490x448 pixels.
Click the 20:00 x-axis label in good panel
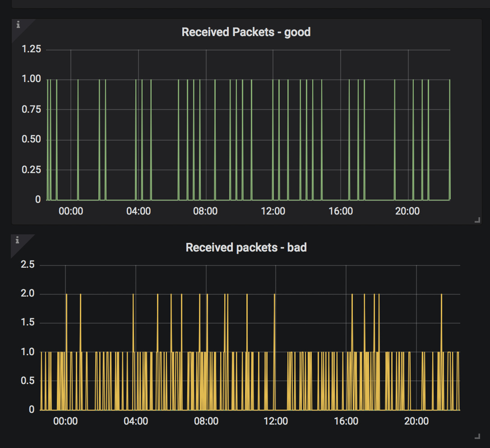[x=407, y=211]
